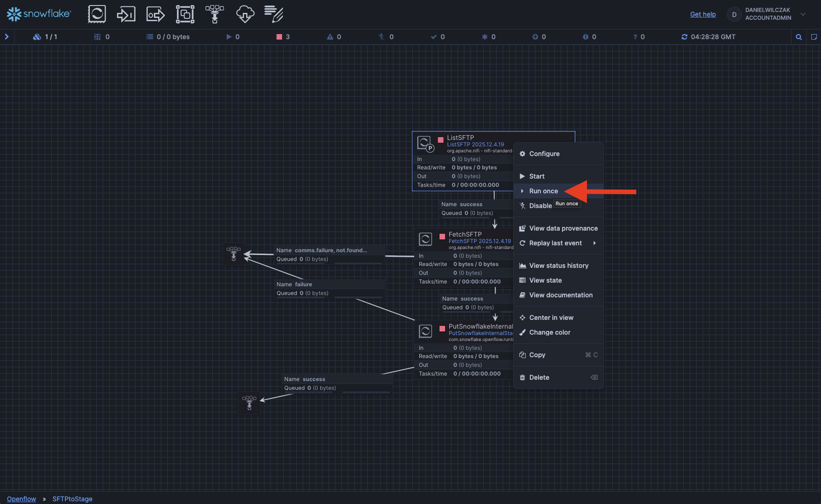The height and width of the screenshot is (504, 821).
Task: Expand the left panel chevron
Action: [x=6, y=37]
